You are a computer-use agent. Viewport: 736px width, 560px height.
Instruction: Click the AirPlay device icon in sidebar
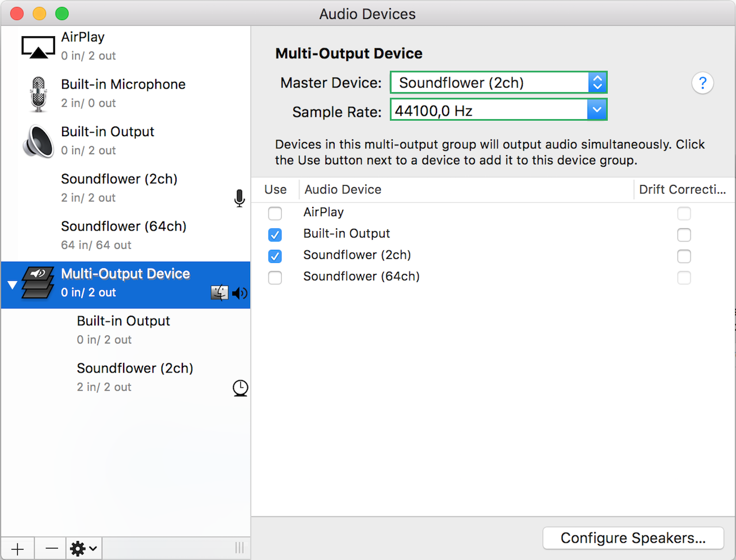pos(38,47)
